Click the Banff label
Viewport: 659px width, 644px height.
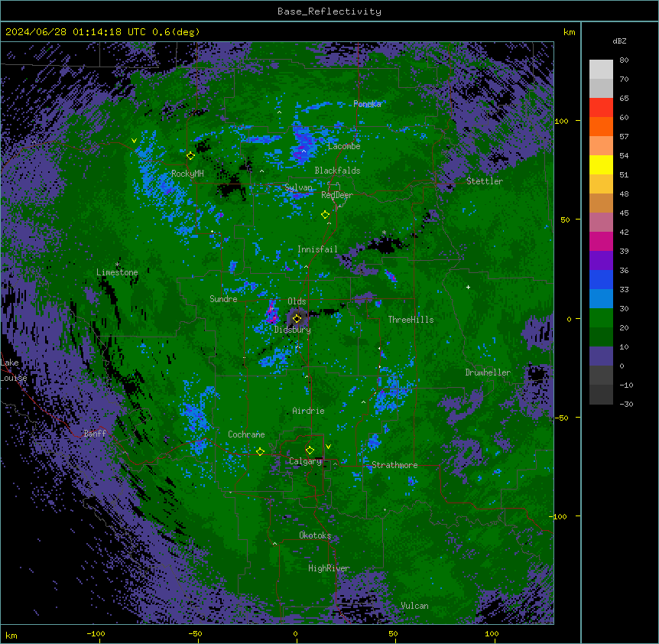[x=95, y=434]
